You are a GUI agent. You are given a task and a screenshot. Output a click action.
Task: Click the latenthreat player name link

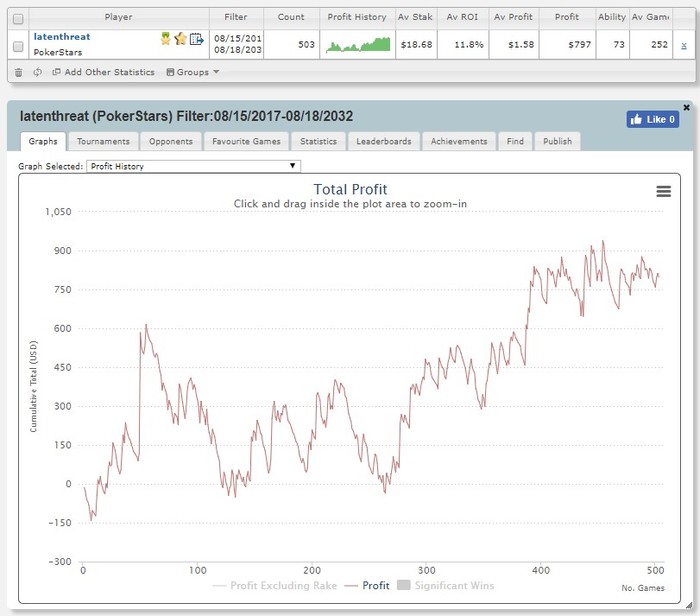click(x=62, y=37)
